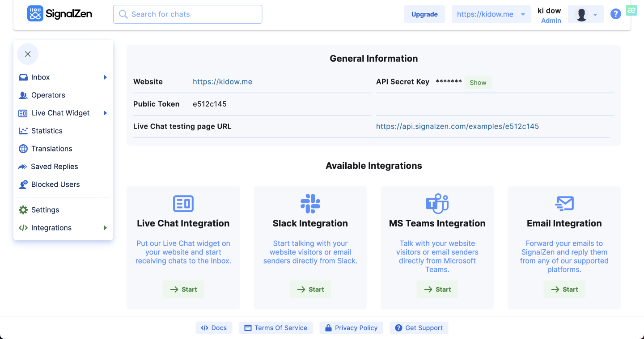This screenshot has height=339, width=644.
Task: Open the Live Chat testing page URL link
Action: (458, 126)
